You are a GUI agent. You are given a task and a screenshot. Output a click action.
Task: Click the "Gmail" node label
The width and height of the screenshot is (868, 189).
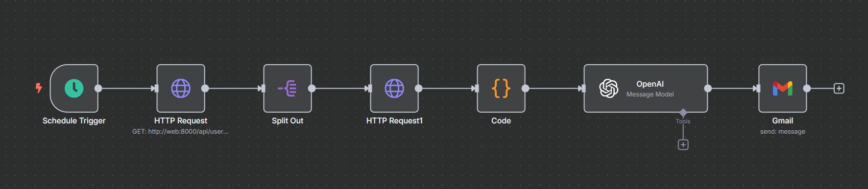[x=783, y=121]
